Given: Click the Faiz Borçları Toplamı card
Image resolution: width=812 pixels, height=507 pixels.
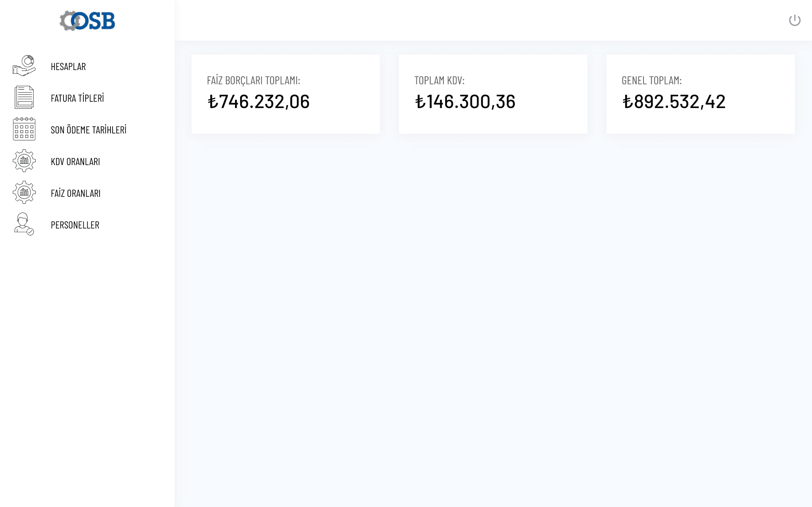Looking at the screenshot, I should pos(285,94).
